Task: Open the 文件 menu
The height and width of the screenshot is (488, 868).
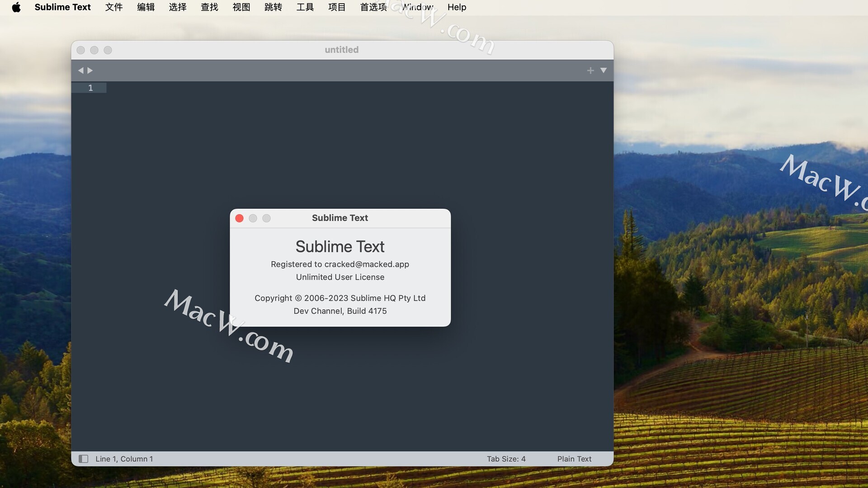Action: pos(114,7)
